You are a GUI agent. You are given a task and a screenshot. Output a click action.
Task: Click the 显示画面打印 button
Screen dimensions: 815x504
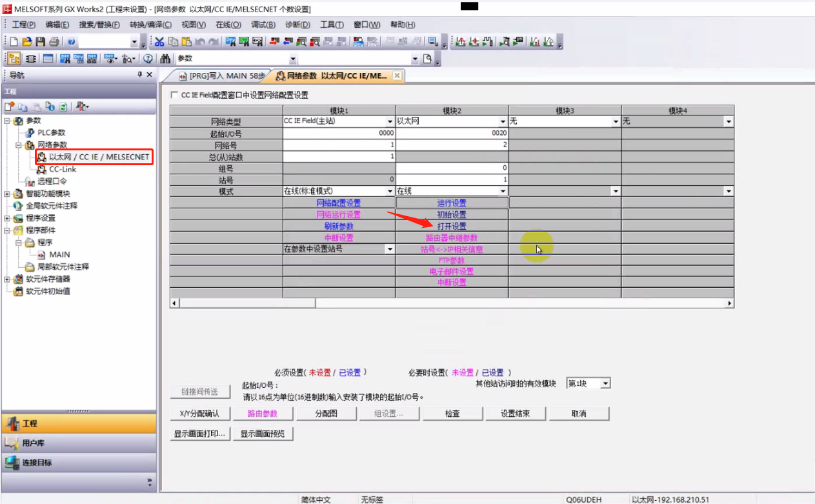(199, 434)
